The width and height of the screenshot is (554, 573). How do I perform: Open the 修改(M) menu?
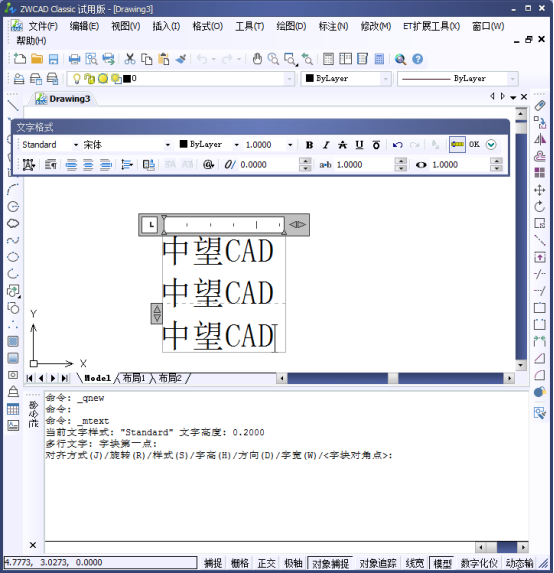pos(376,26)
